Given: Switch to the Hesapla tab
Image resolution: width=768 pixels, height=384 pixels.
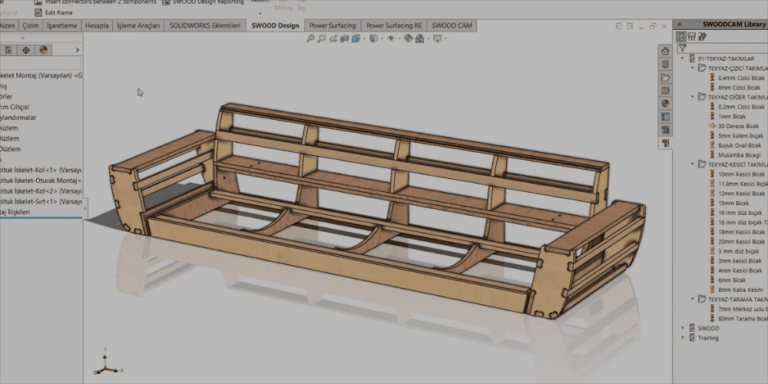Looking at the screenshot, I should point(97,25).
